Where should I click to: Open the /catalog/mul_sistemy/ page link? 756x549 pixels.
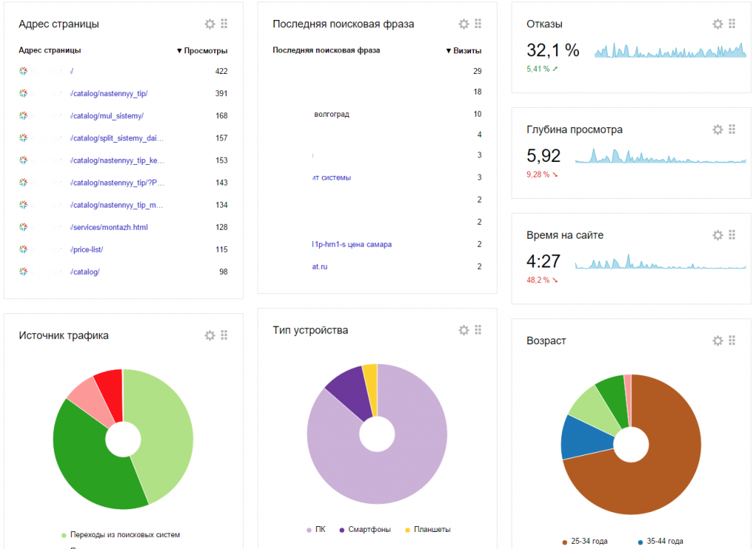point(107,116)
